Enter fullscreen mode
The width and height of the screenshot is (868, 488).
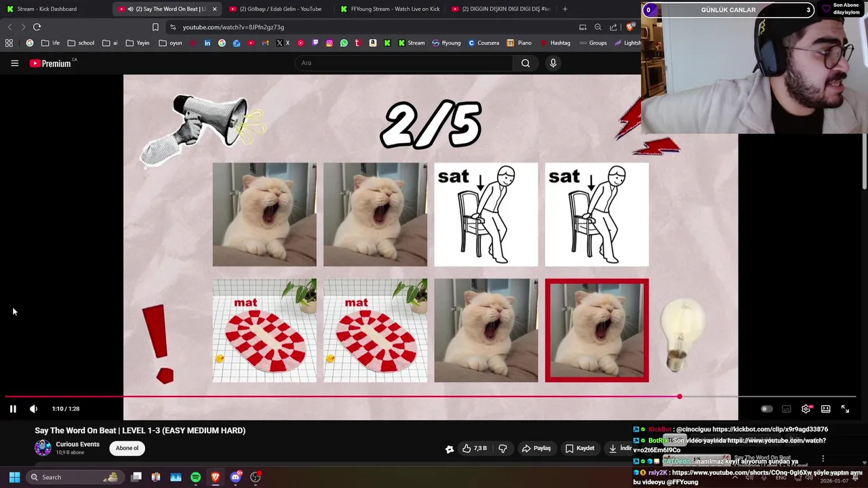pyautogui.click(x=845, y=409)
